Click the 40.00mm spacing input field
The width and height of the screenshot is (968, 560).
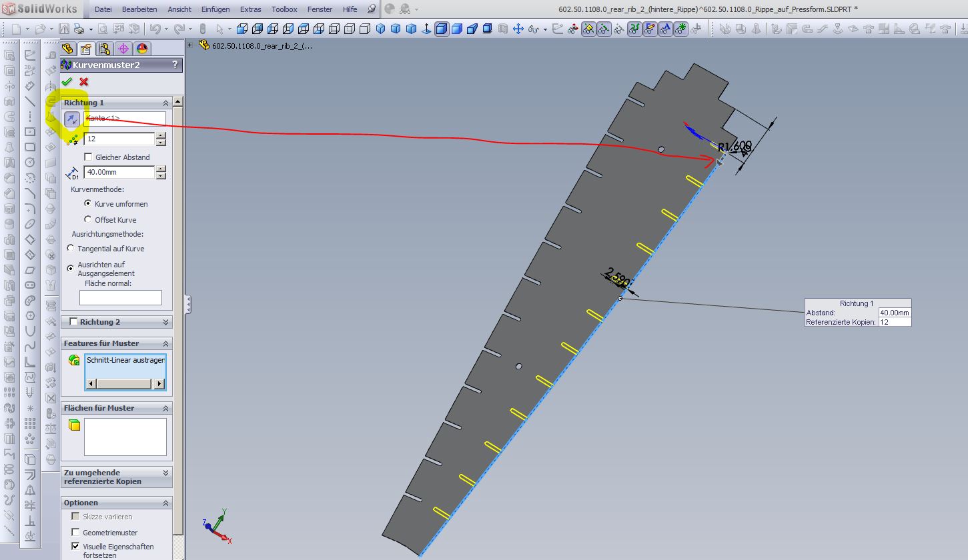[x=119, y=172]
